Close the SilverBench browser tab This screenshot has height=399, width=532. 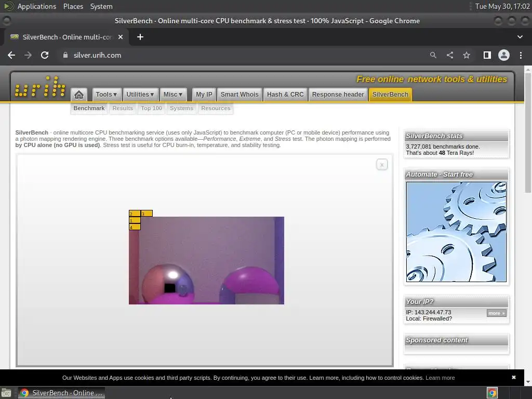tap(121, 37)
